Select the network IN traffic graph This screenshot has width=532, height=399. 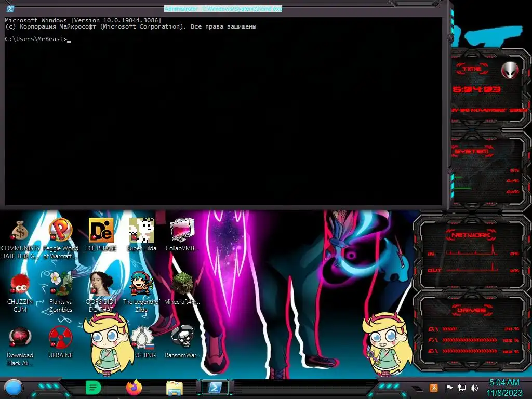[x=472, y=251]
